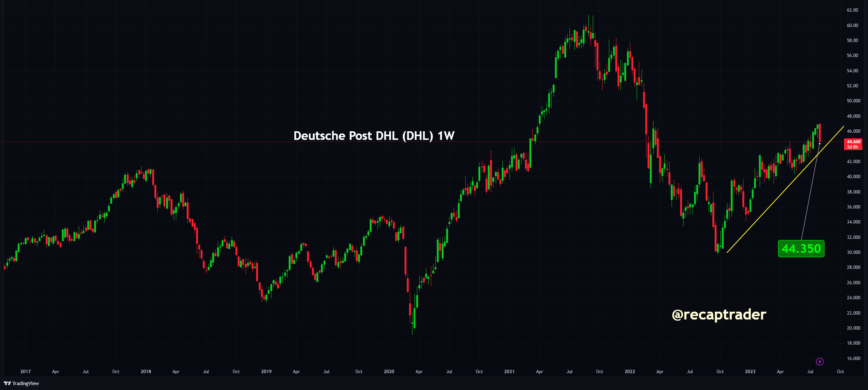Click the 42.000 price axis label
The height and width of the screenshot is (390, 868).
[x=853, y=162]
